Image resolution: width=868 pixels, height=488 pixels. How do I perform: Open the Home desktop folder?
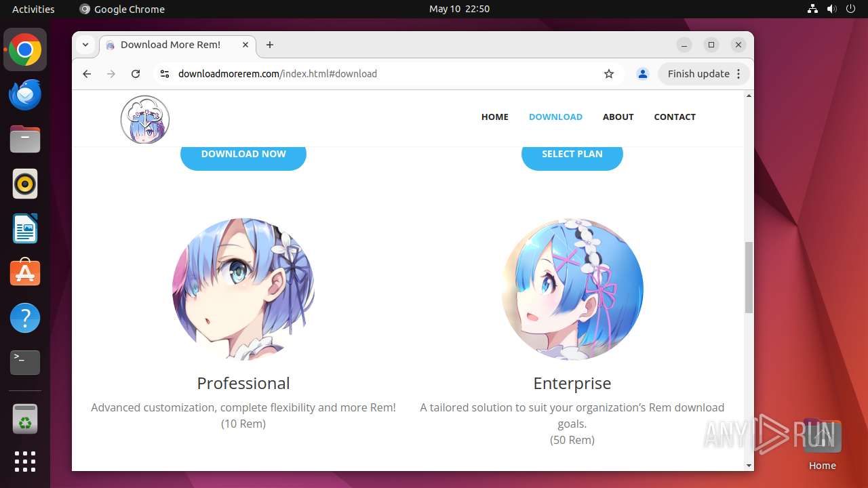(x=822, y=444)
